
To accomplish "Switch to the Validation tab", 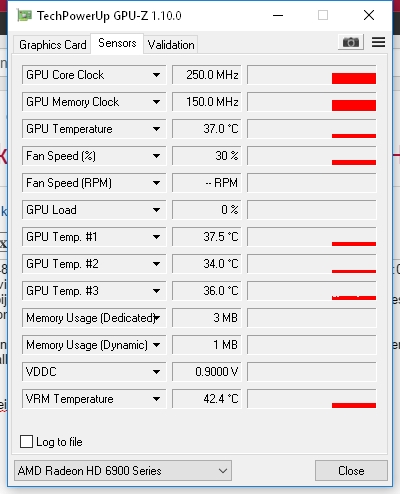I will pyautogui.click(x=171, y=45).
